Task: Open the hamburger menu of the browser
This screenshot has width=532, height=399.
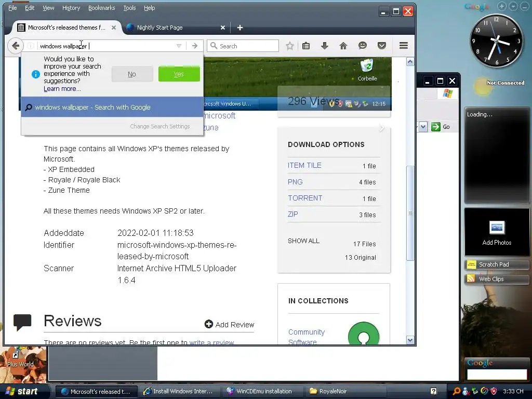Action: coord(403,46)
